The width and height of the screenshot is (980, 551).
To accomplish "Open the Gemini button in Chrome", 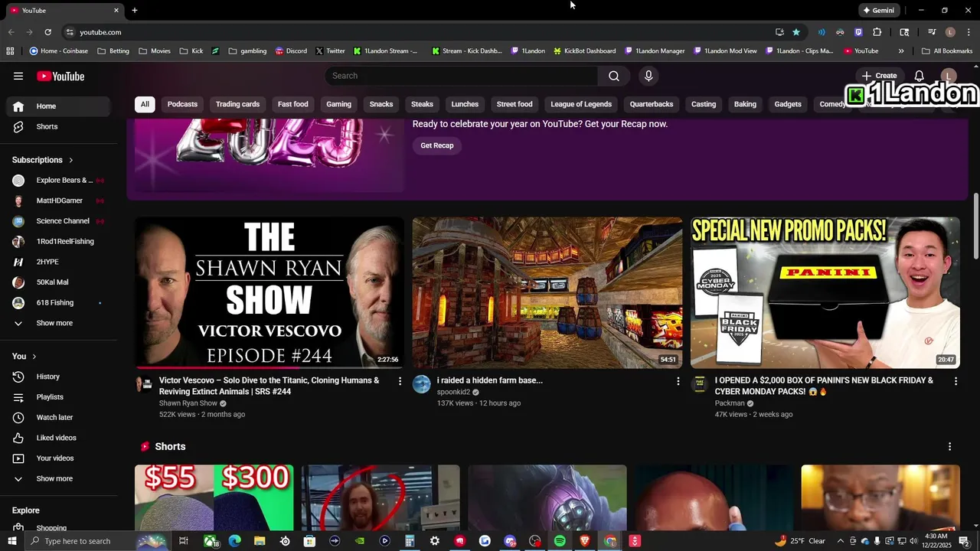I will click(x=878, y=10).
